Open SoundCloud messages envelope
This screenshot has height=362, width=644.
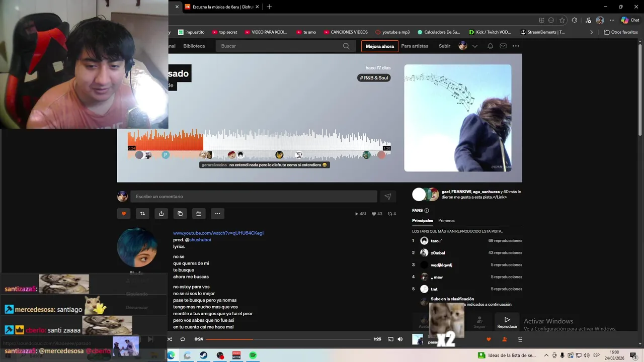pos(503,46)
